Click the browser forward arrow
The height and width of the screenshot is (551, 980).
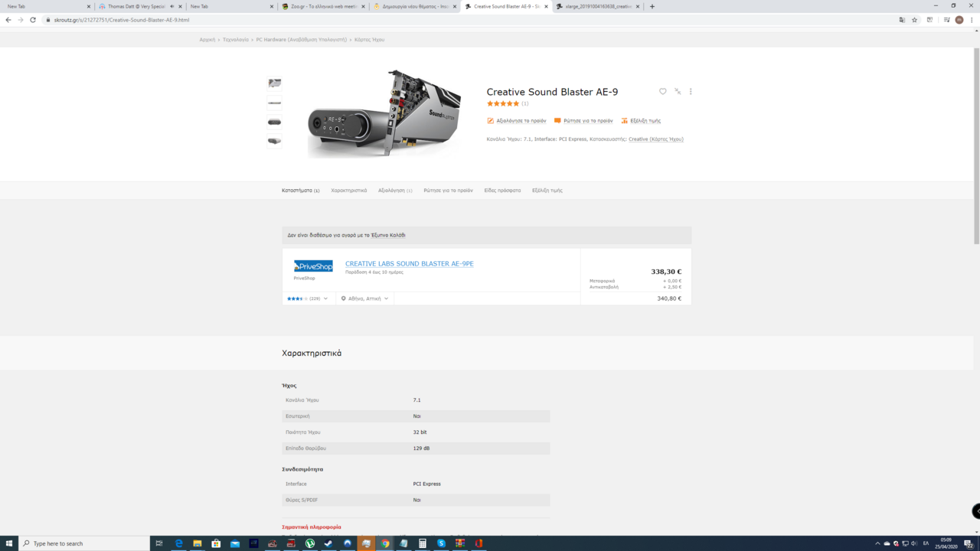pyautogui.click(x=21, y=20)
